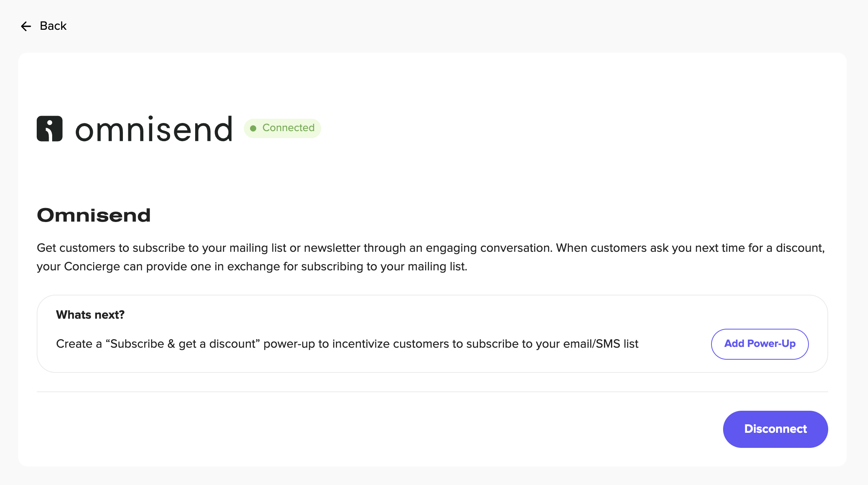Click the words "next time for a discount"
Viewport: 868px width, 485px height.
pyautogui.click(x=759, y=248)
